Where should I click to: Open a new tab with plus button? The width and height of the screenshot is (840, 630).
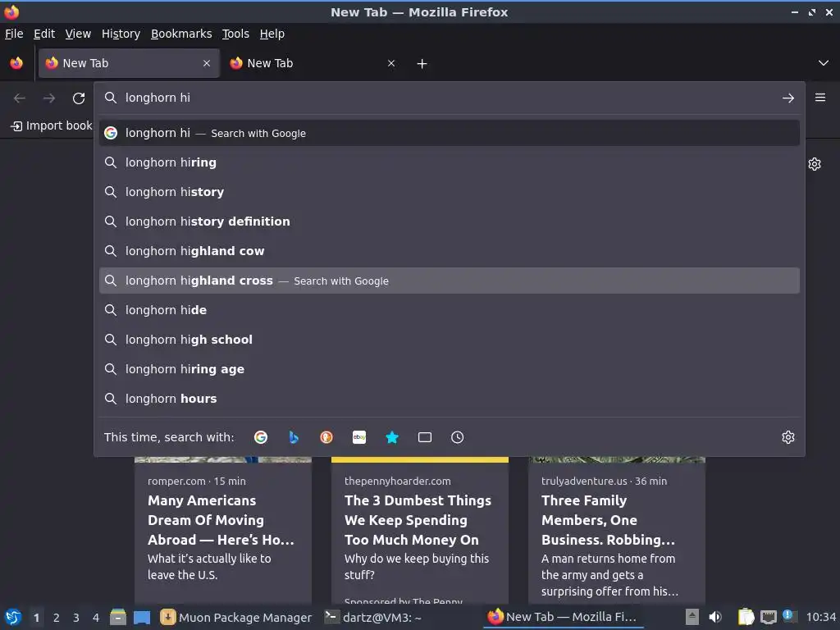click(x=422, y=64)
